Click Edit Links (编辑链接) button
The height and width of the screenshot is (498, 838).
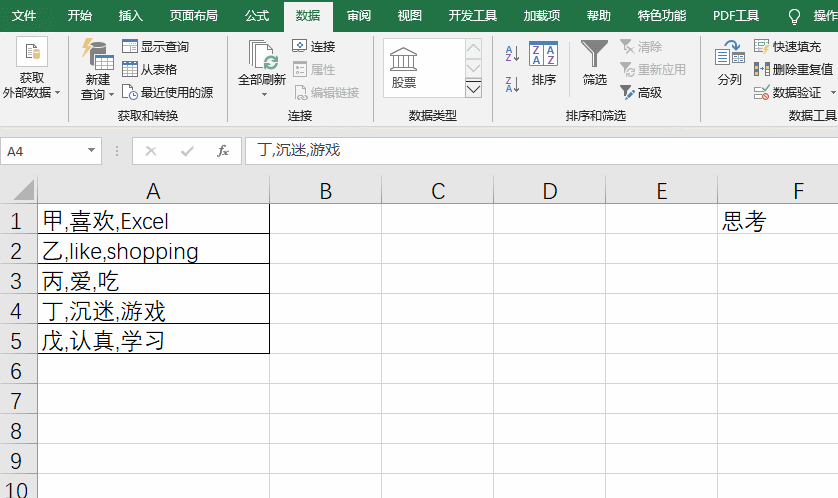coord(327,92)
